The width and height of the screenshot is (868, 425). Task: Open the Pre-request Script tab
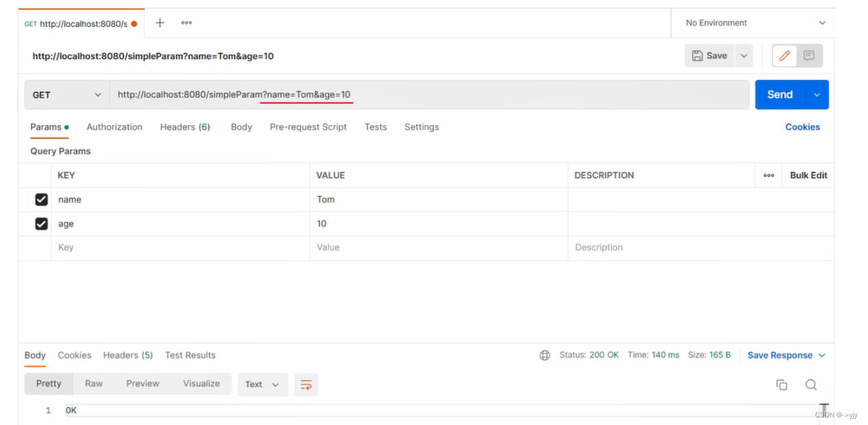(x=307, y=127)
